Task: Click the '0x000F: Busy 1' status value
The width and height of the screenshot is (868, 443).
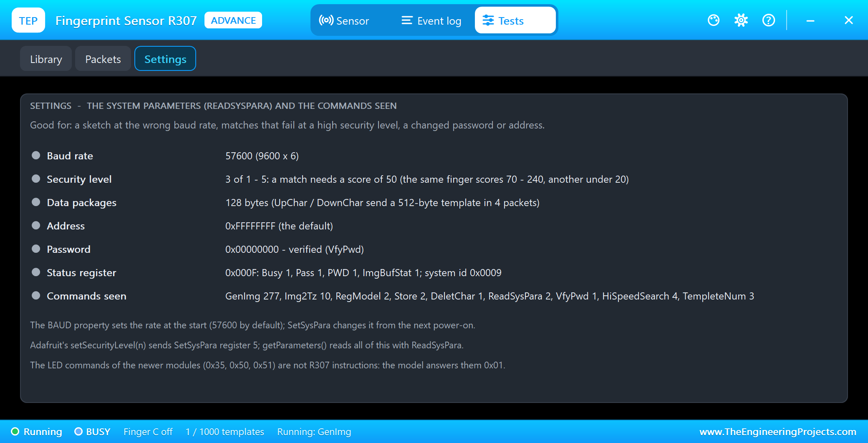Action: (x=363, y=273)
